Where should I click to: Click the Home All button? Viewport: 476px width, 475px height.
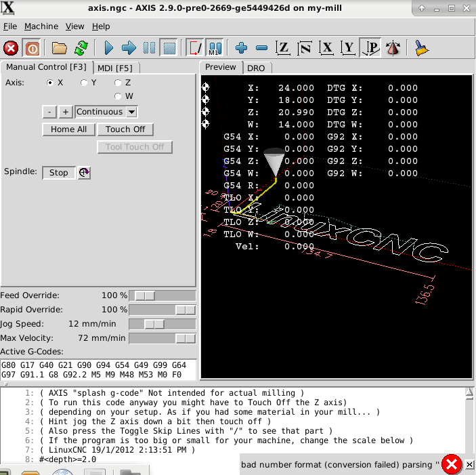(68, 129)
